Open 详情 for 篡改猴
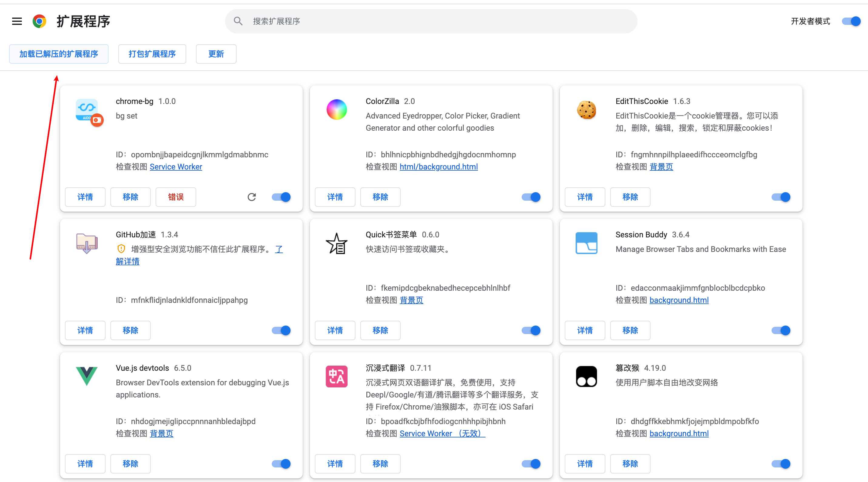The height and width of the screenshot is (482, 868). 585,464
